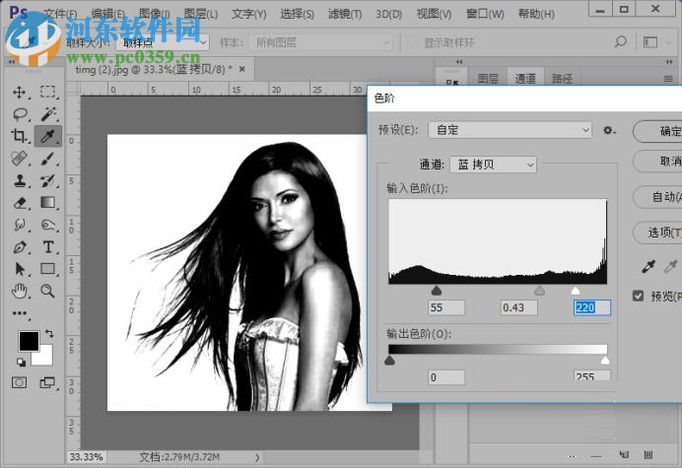The width and height of the screenshot is (682, 468).
Task: Change the screen mode
Action: 47,382
